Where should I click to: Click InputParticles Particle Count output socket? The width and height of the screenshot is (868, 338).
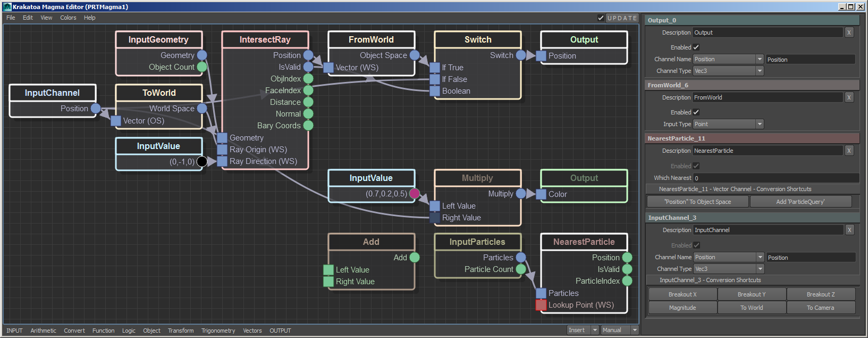[x=521, y=269]
